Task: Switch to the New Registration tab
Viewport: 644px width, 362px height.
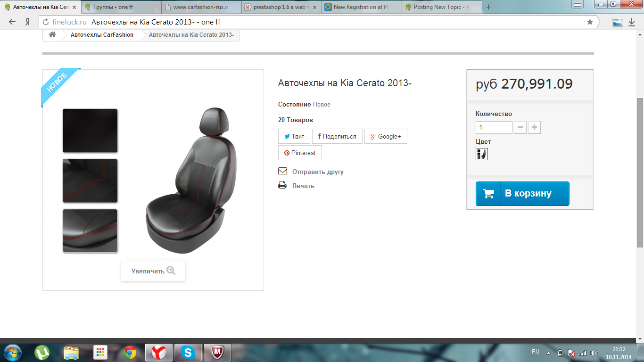Action: coord(361,7)
